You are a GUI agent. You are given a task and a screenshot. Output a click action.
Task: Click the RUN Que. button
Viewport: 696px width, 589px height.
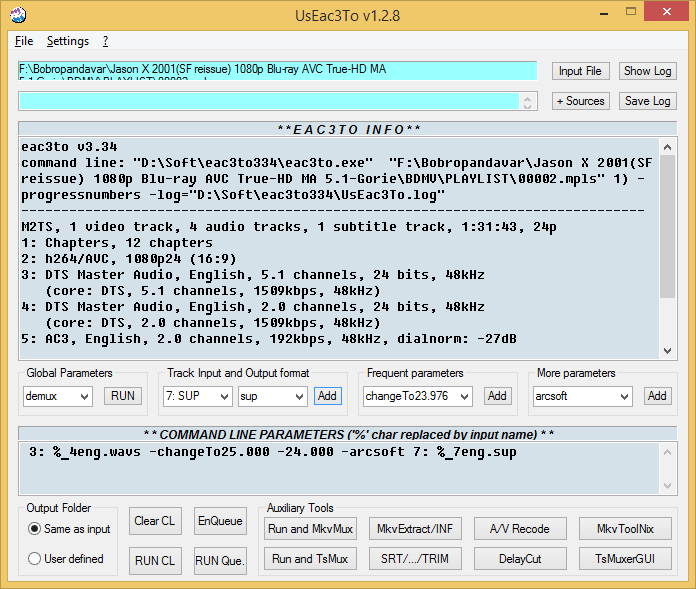click(220, 561)
